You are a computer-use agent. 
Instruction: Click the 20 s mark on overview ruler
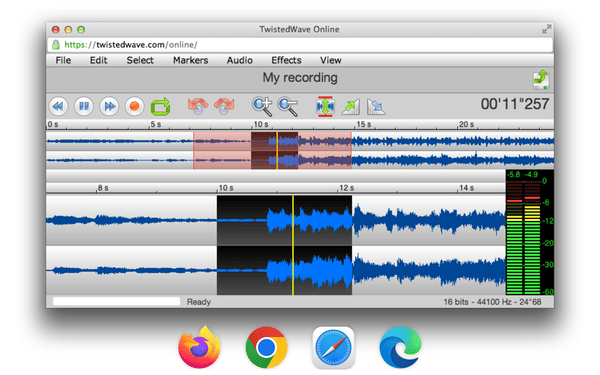[466, 124]
